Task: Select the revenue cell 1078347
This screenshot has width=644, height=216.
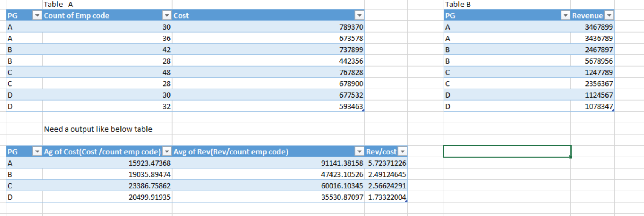Action: (592, 106)
